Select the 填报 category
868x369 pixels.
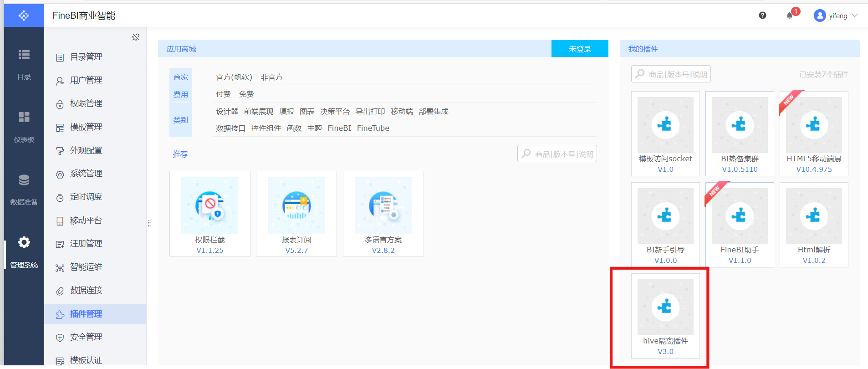[286, 111]
